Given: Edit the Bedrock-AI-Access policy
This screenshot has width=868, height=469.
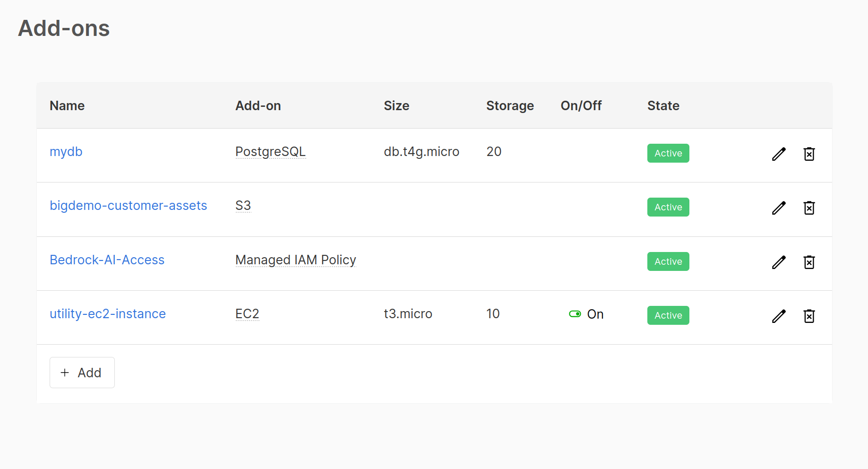Looking at the screenshot, I should [779, 262].
